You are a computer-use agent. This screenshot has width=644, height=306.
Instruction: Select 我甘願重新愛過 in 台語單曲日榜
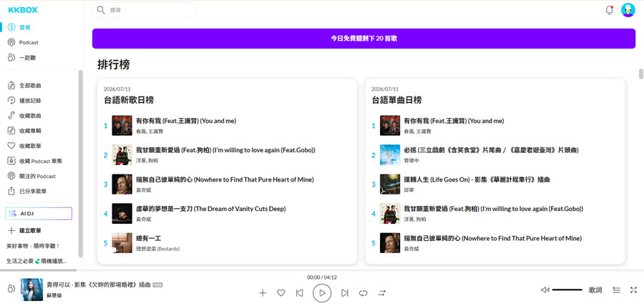pos(494,209)
